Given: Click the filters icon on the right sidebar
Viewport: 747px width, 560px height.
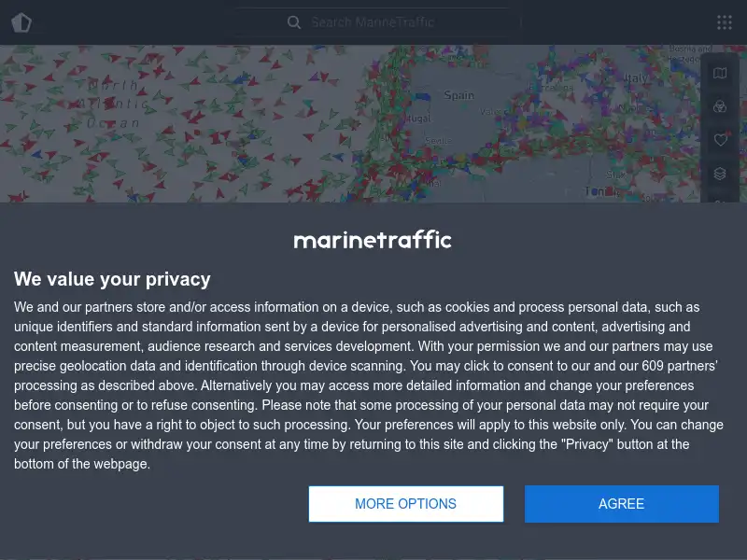Looking at the screenshot, I should coord(720,106).
